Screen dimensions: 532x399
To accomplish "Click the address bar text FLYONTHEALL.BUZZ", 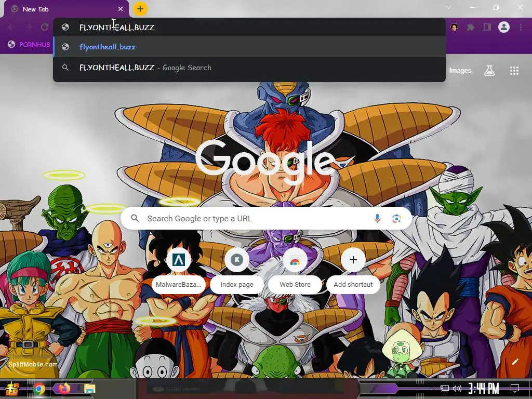I will pyautogui.click(x=117, y=28).
